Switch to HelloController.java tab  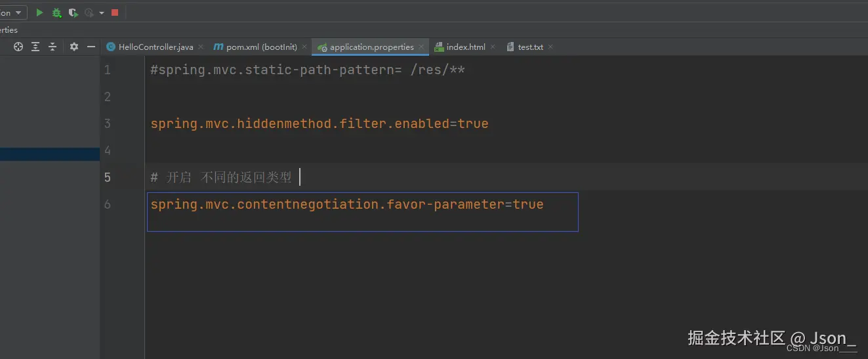155,47
